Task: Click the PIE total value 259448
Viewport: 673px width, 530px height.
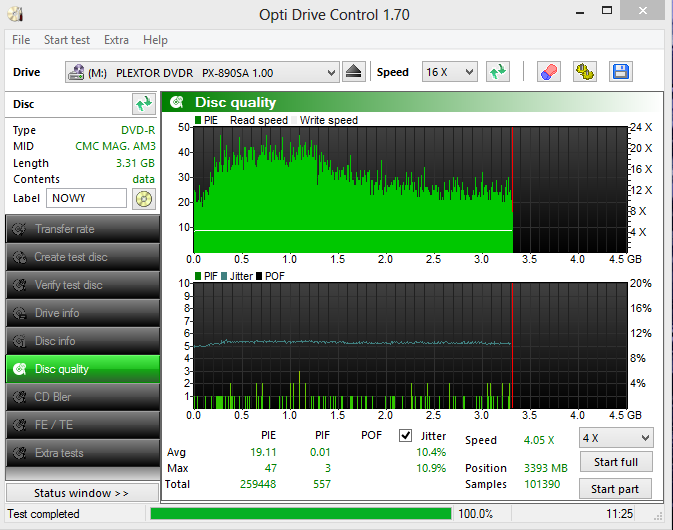Action: tap(258, 485)
